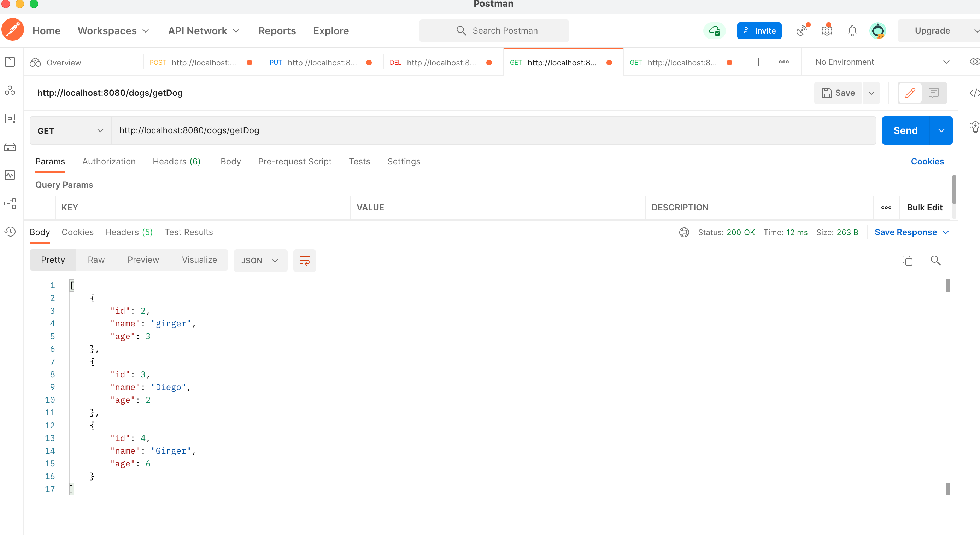
Task: Open the APIs sidebar icon
Action: (x=10, y=90)
